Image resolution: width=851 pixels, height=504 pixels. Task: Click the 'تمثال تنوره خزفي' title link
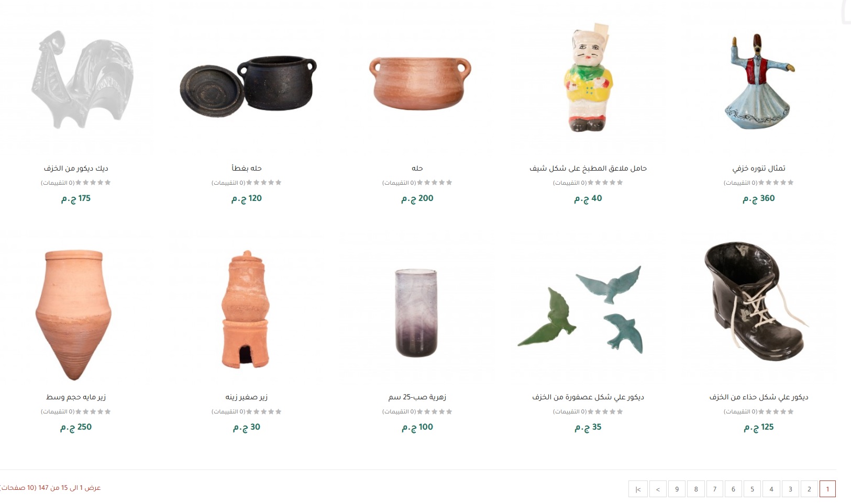(759, 169)
